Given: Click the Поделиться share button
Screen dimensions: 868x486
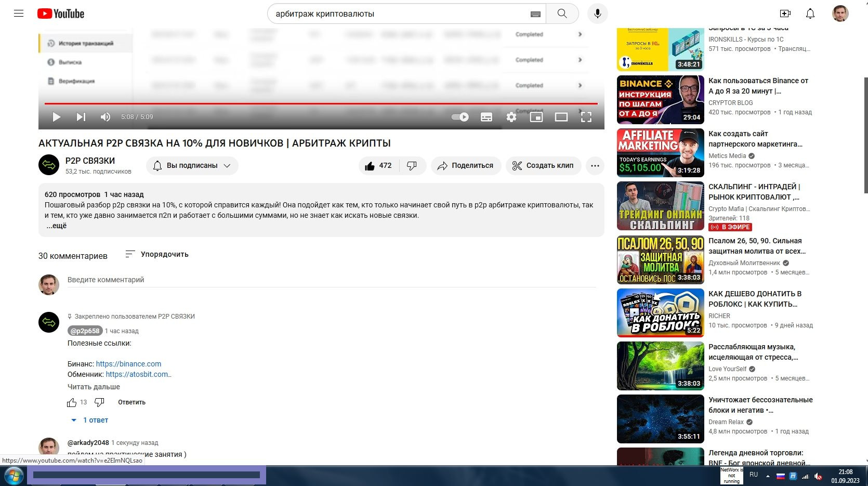Looking at the screenshot, I should pos(466,165).
